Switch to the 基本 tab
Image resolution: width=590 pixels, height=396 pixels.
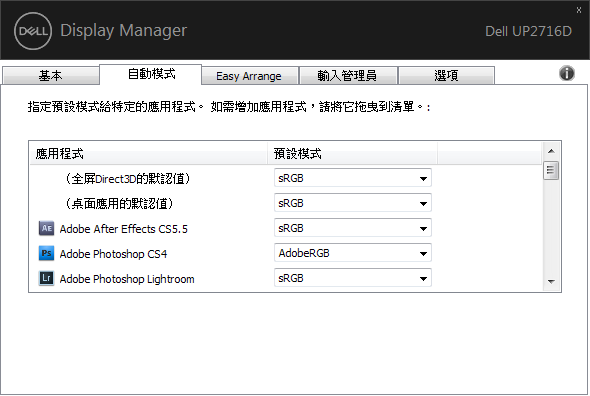coord(50,76)
